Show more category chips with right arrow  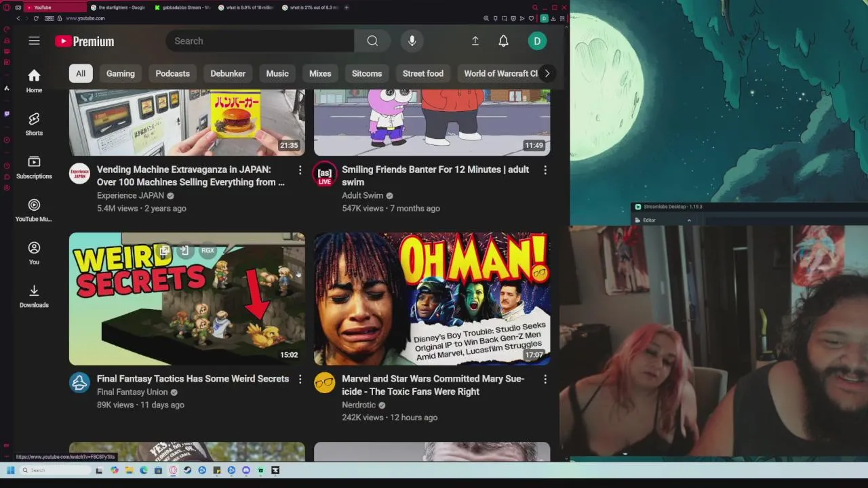547,73
